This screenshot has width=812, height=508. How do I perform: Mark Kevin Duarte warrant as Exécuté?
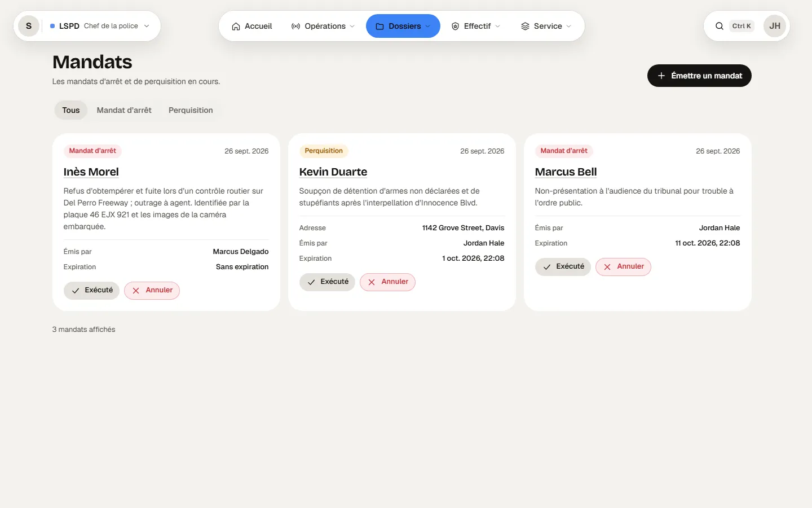click(327, 282)
